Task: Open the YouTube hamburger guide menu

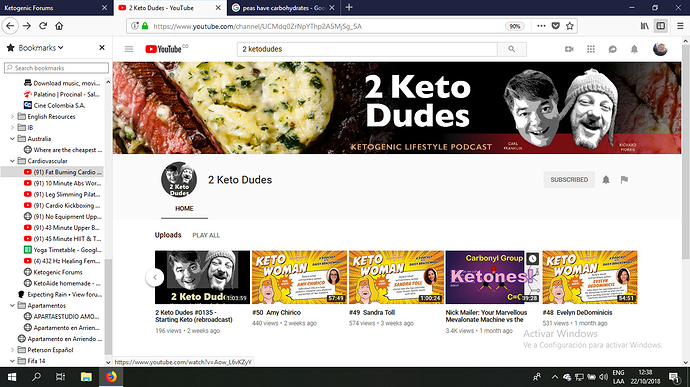Action: pyautogui.click(x=128, y=49)
